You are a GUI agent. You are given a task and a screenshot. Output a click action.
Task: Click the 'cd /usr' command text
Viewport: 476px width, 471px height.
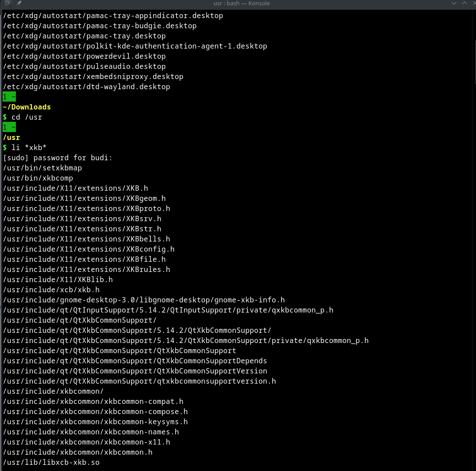(x=26, y=117)
